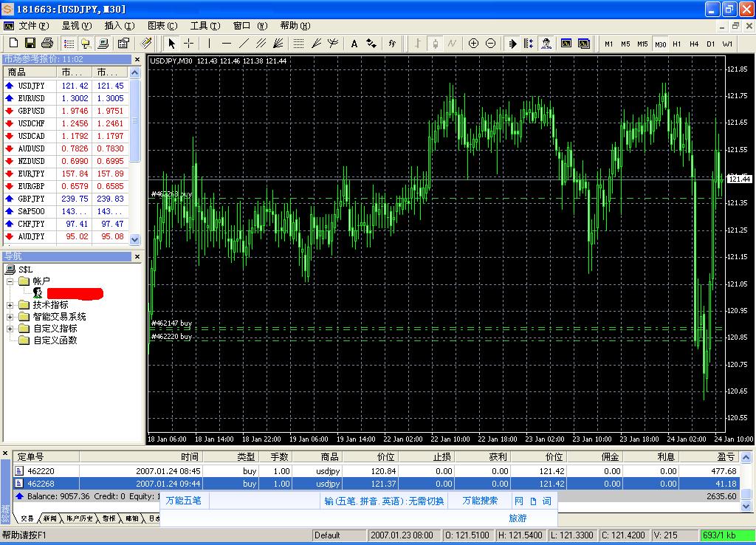Select the Fibonacci retracement tool

(x=298, y=44)
